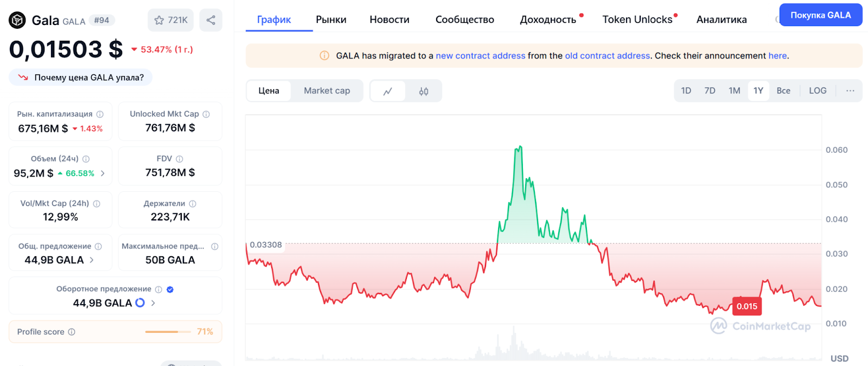The image size is (868, 366).
Task: Toggle LOG scale on the chart
Action: (818, 91)
